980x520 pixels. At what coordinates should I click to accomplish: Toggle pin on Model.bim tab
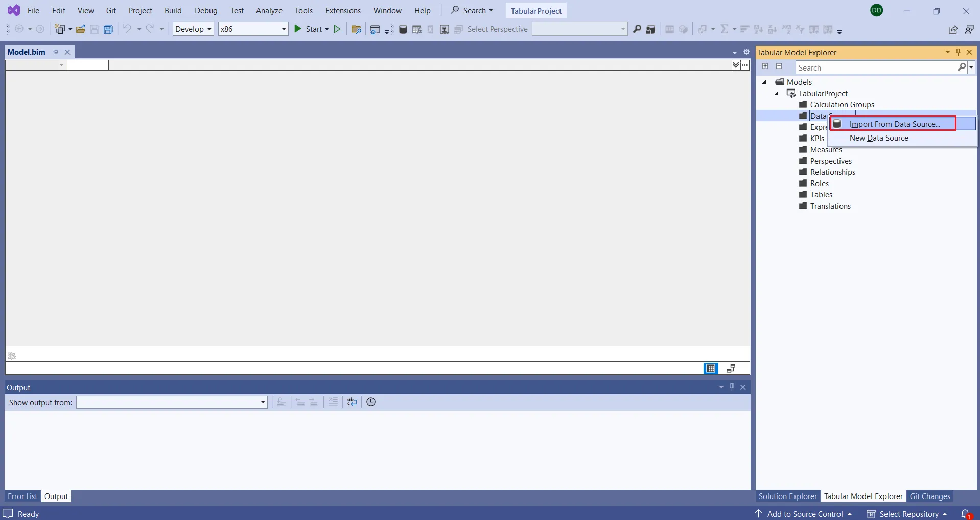(x=56, y=52)
